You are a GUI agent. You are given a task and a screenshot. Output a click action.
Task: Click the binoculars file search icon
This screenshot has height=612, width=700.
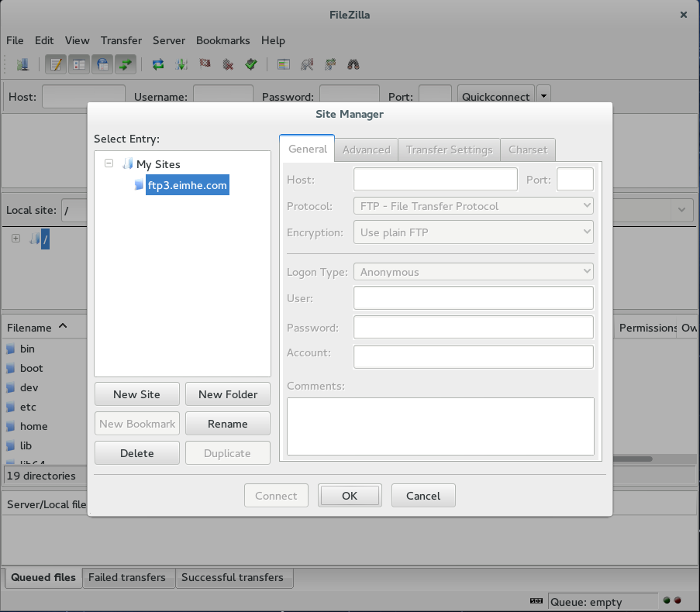click(353, 64)
